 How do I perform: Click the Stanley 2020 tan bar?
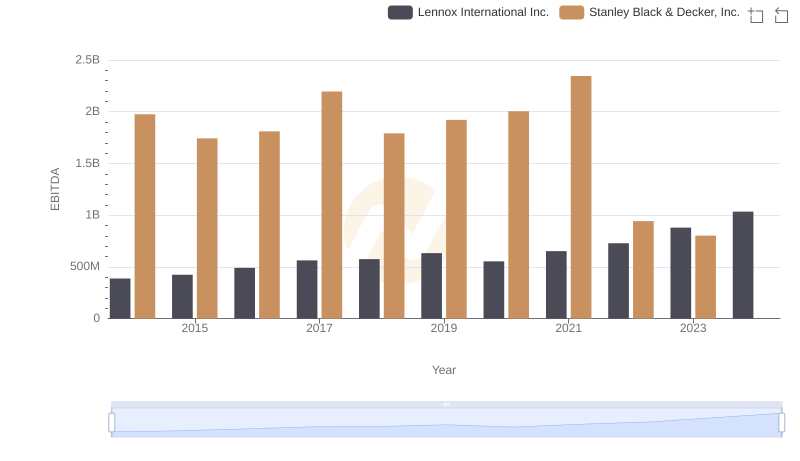click(518, 215)
